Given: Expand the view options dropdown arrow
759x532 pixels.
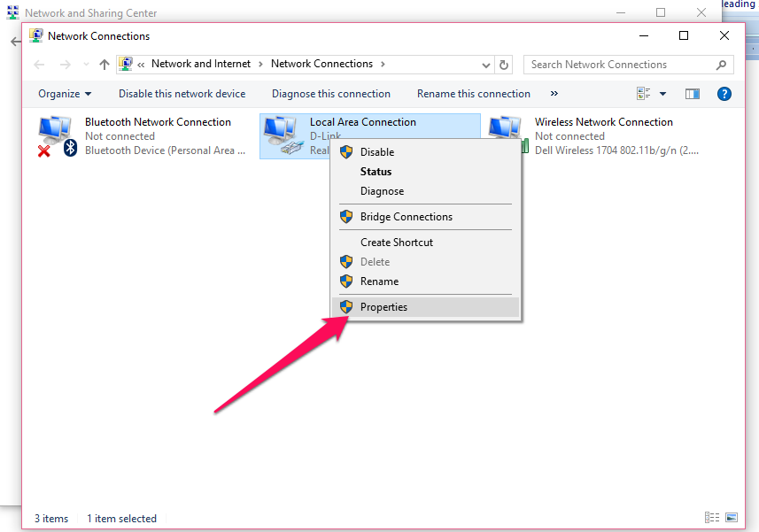Looking at the screenshot, I should click(662, 94).
